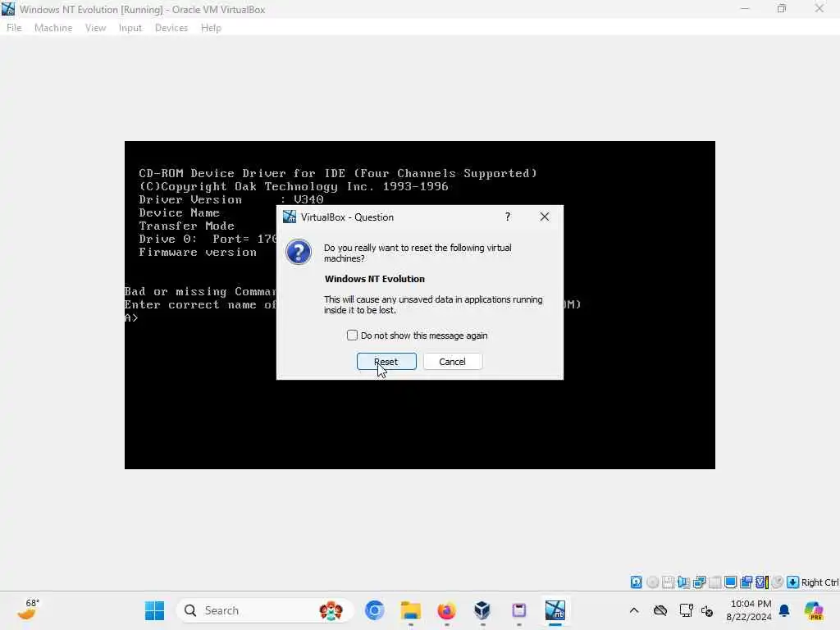
Task: Open the weather widget showing 68°
Action: [x=28, y=609]
